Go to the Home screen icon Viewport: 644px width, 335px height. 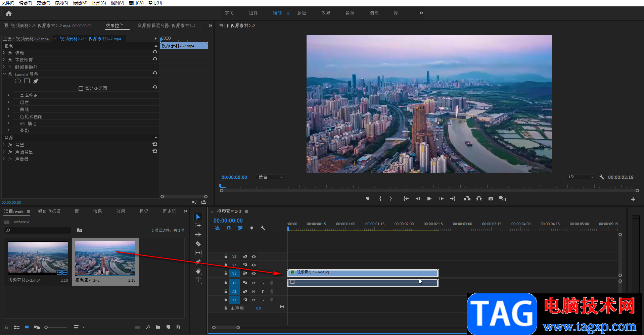[9, 13]
